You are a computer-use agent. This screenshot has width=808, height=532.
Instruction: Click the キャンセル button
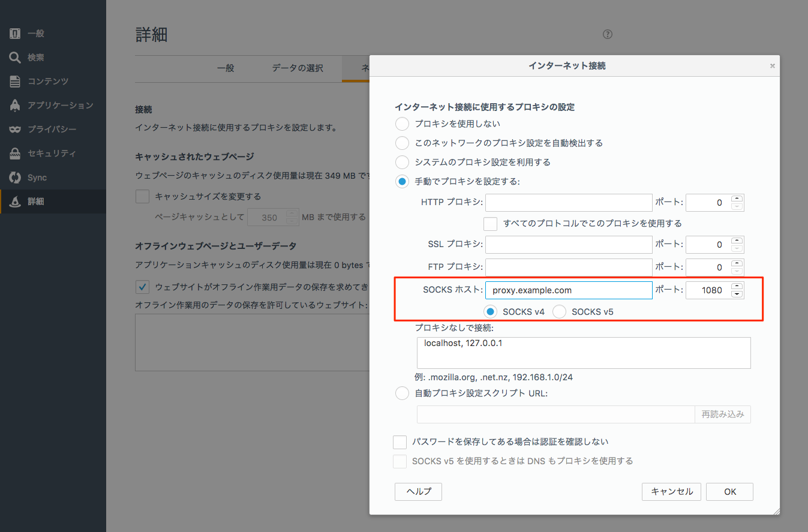(672, 492)
